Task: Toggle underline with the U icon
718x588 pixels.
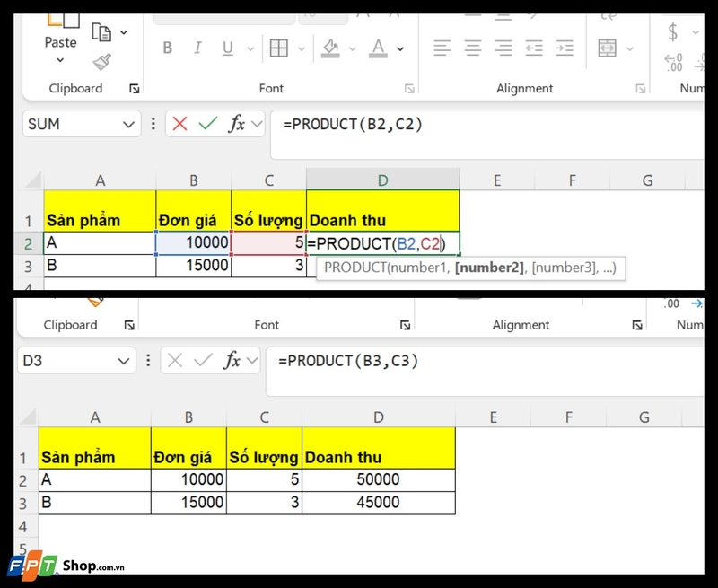Action: click(x=226, y=48)
